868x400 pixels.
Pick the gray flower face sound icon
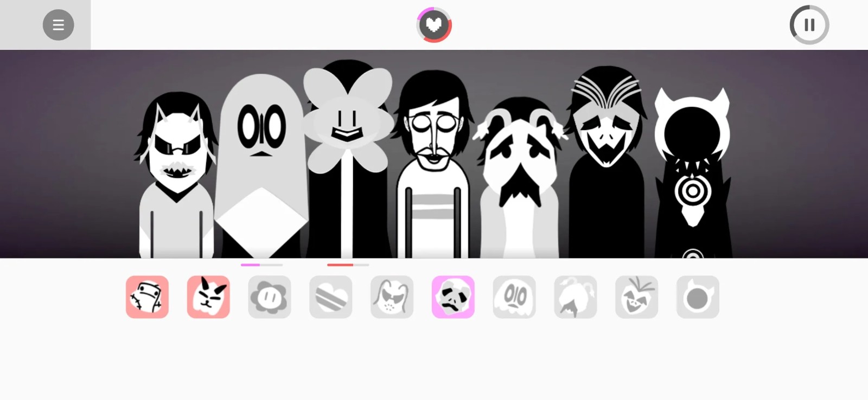(x=270, y=297)
